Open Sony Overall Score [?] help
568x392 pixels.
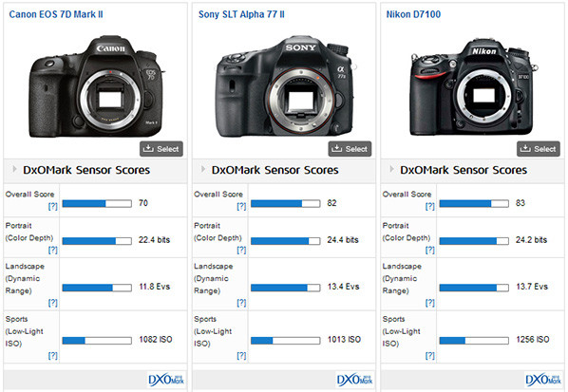tap(241, 206)
